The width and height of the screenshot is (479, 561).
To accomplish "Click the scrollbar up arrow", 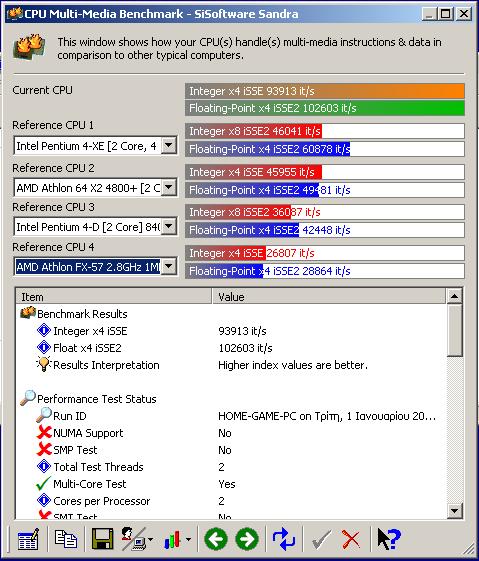I will pos(454,296).
